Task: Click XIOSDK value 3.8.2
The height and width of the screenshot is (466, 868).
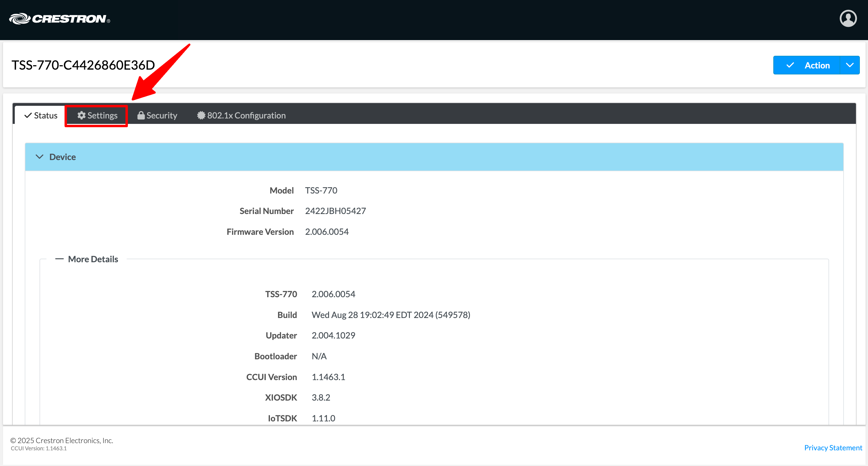Action: point(321,398)
